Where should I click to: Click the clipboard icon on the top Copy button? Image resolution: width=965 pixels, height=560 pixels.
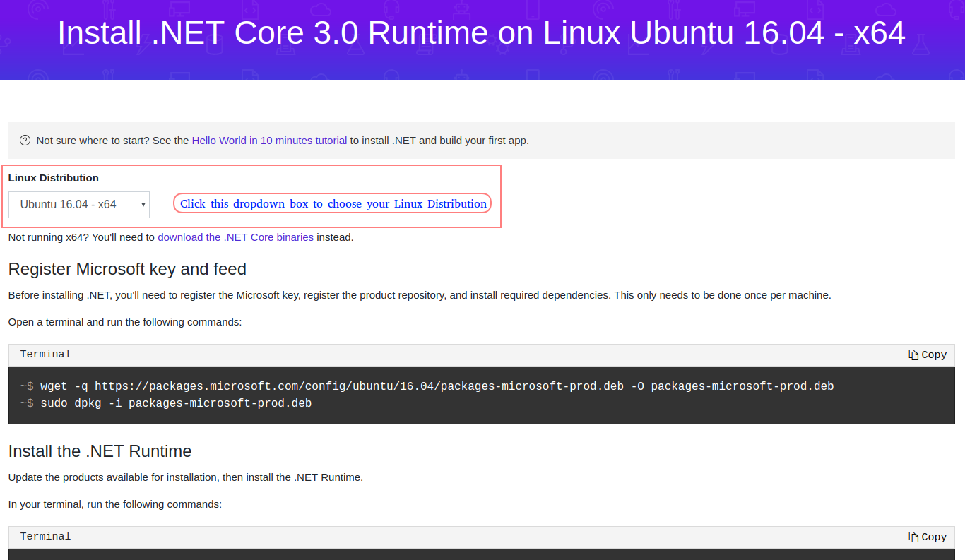pyautogui.click(x=912, y=355)
